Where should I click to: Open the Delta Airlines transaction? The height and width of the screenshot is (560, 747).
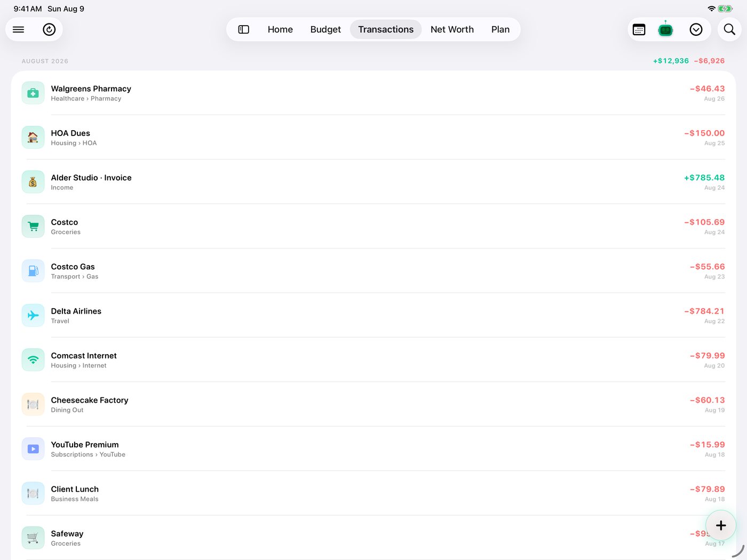[x=373, y=315]
